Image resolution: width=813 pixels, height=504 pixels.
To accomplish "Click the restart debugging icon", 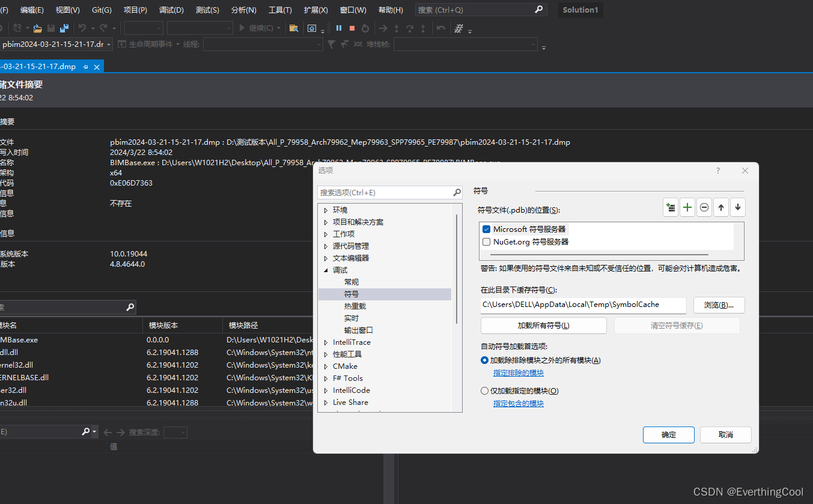I will [x=365, y=28].
